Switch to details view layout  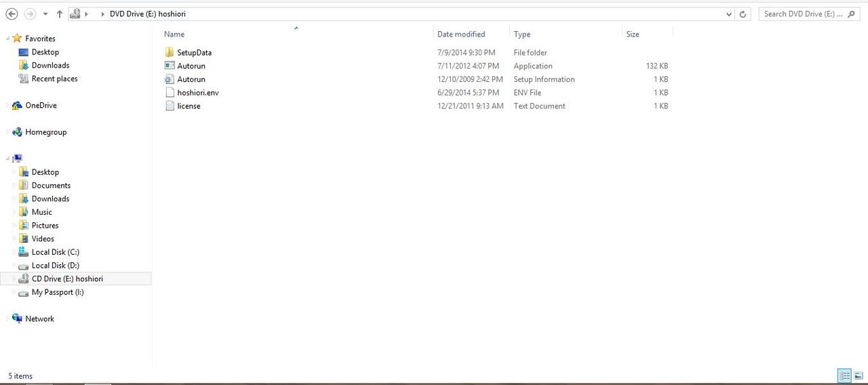tap(844, 376)
